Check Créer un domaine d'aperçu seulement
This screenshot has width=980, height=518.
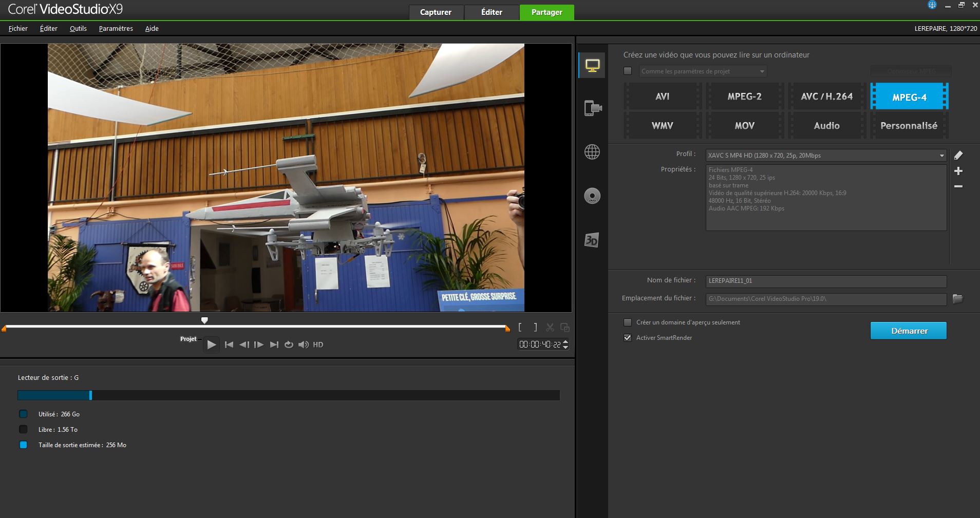(628, 322)
